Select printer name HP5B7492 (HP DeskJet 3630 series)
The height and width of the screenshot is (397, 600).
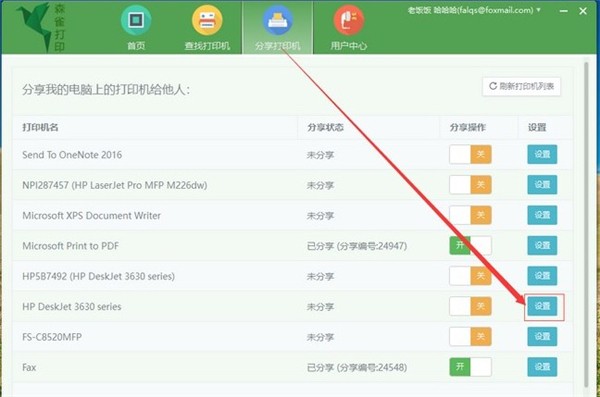(98, 276)
